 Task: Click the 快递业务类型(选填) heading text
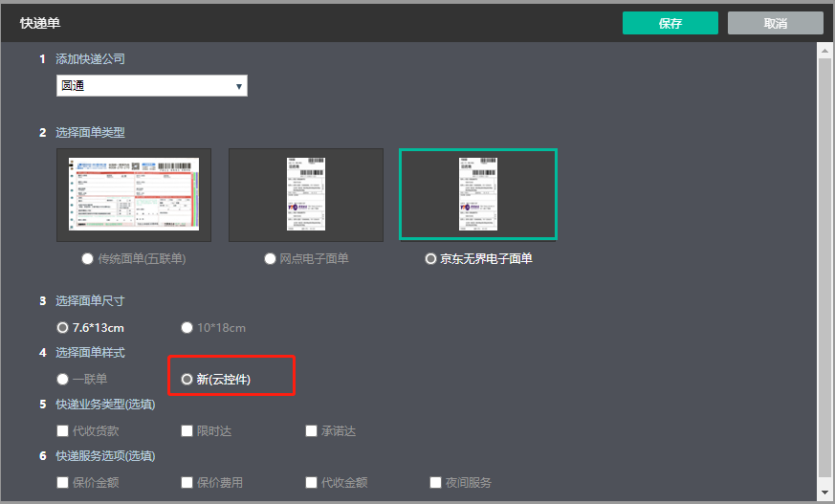pyautogui.click(x=105, y=405)
